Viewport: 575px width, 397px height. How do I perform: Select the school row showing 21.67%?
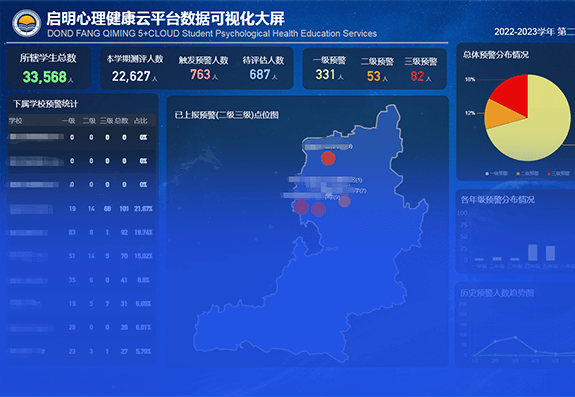82,209
